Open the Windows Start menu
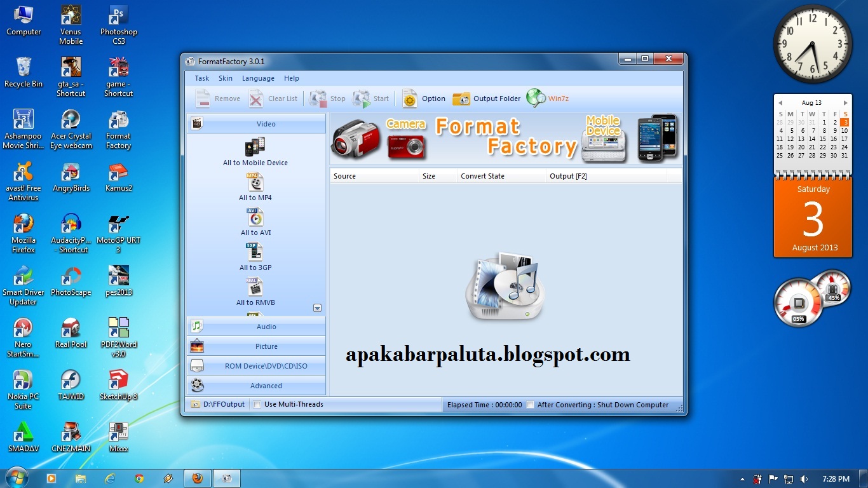The width and height of the screenshot is (868, 488). pyautogui.click(x=16, y=478)
